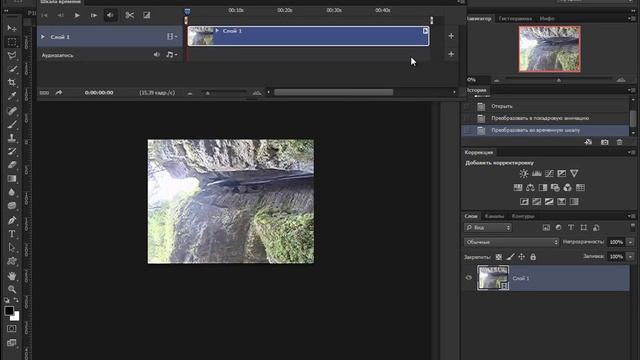
Task: Open History panel menu
Action: click(x=632, y=90)
